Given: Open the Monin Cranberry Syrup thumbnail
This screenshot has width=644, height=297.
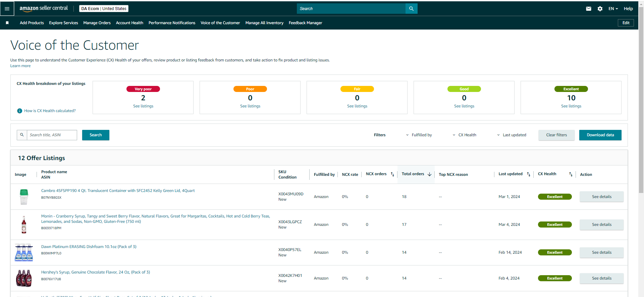Looking at the screenshot, I should [x=24, y=225].
